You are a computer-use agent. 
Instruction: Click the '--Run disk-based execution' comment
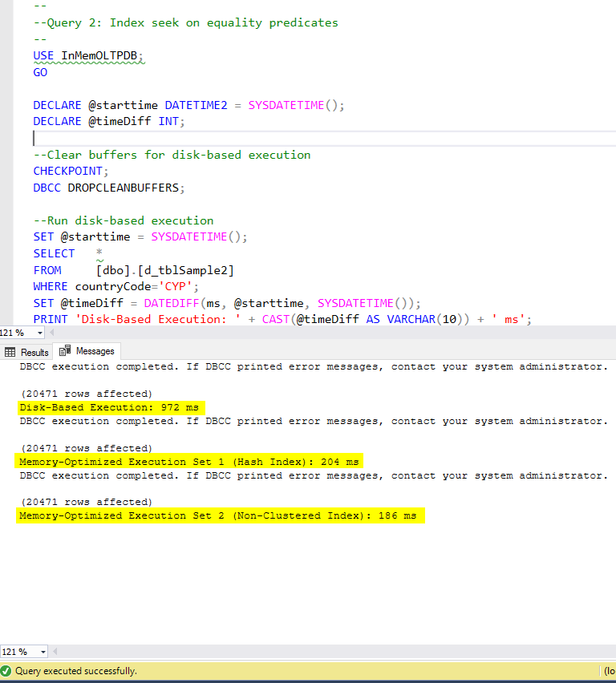click(124, 220)
